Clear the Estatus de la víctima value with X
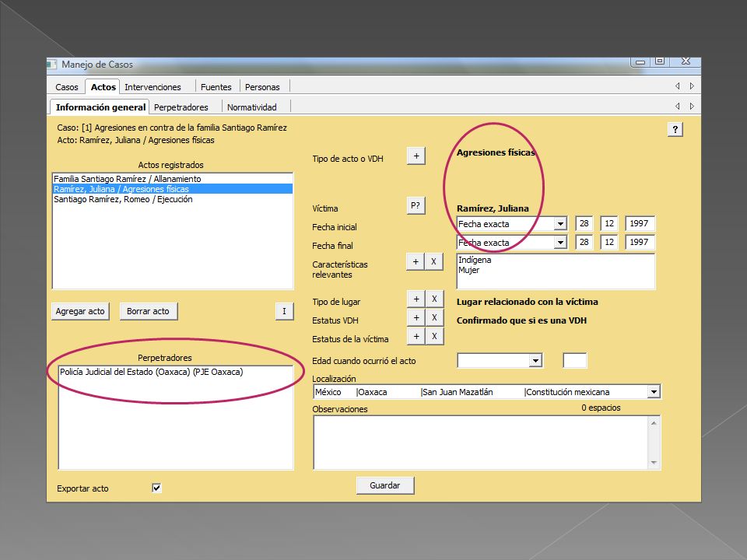The height and width of the screenshot is (560, 747). pyautogui.click(x=434, y=336)
